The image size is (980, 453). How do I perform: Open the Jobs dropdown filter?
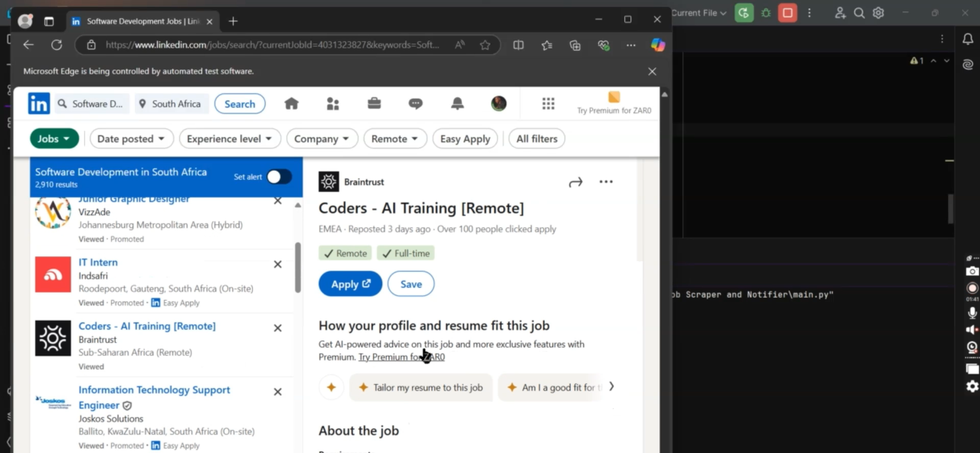(x=54, y=139)
